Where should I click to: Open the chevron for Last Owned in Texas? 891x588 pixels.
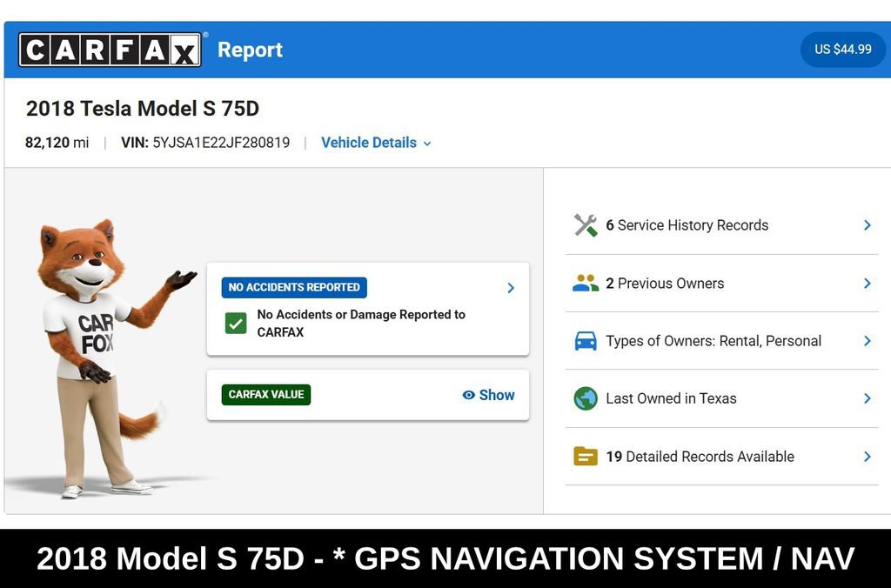pyautogui.click(x=868, y=398)
